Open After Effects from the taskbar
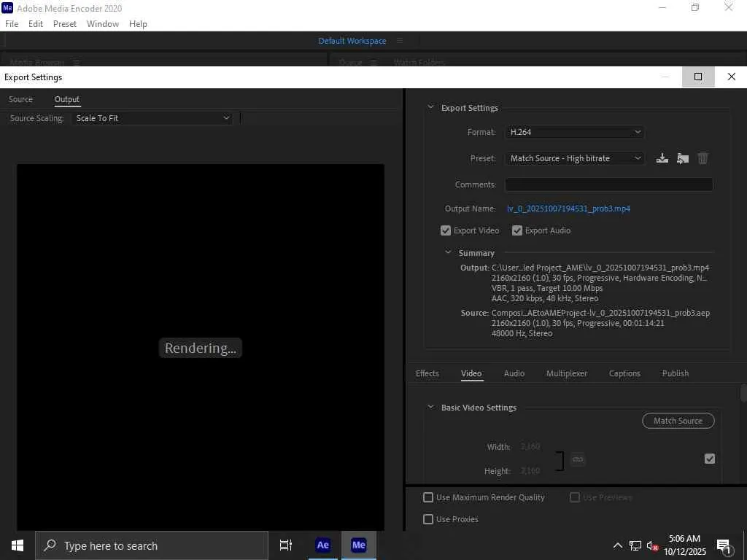 [323, 545]
